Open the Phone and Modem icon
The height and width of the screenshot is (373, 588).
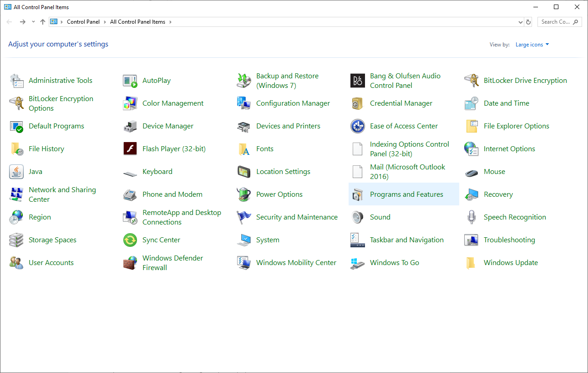(x=130, y=194)
